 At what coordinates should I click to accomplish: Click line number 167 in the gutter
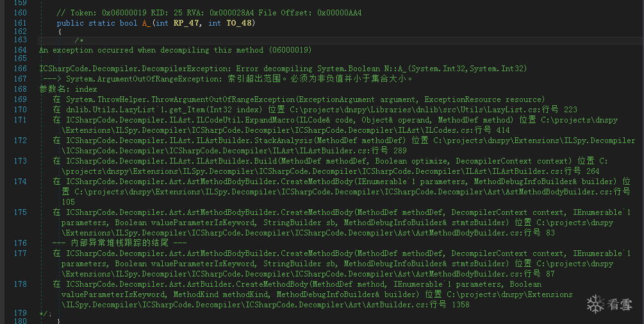(x=20, y=78)
